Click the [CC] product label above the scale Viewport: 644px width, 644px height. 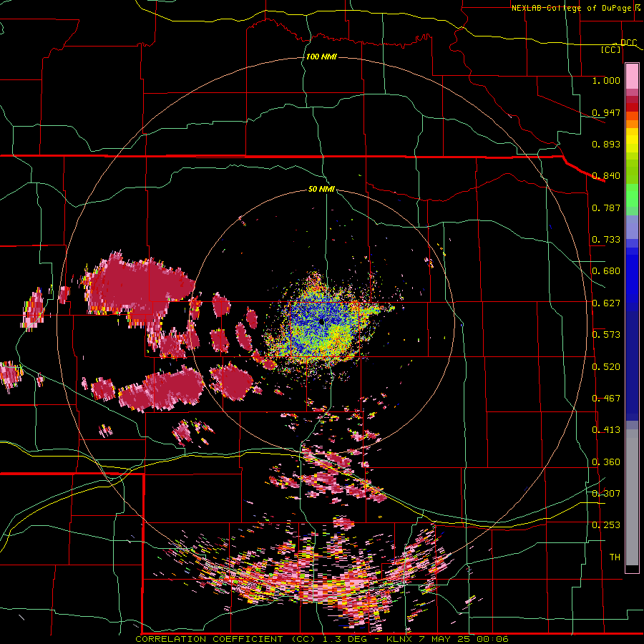point(611,49)
